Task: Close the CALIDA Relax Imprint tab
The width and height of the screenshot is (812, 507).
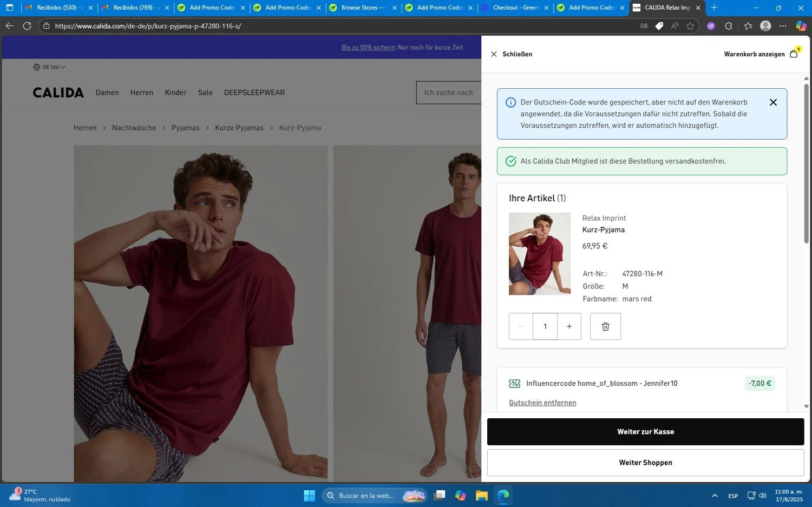Action: pos(698,8)
